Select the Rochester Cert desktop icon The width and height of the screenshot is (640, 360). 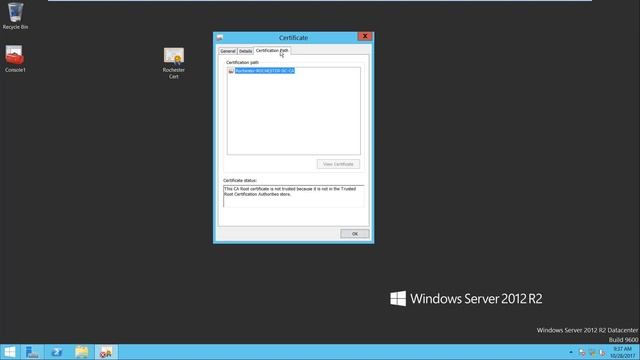174,63
